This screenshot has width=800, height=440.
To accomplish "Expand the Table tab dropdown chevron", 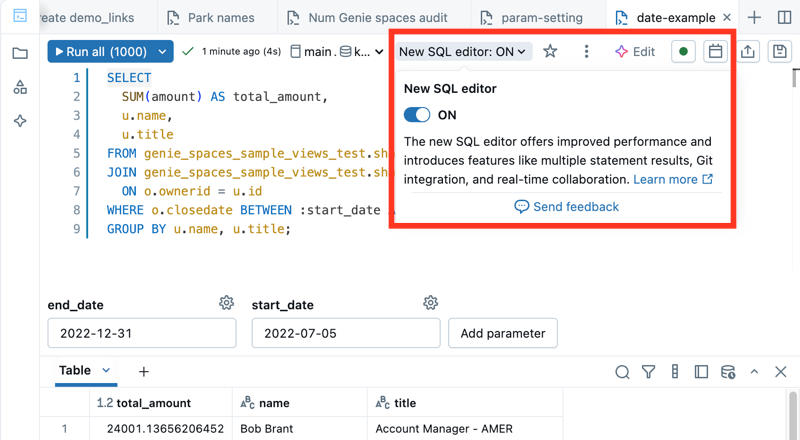I will click(106, 370).
